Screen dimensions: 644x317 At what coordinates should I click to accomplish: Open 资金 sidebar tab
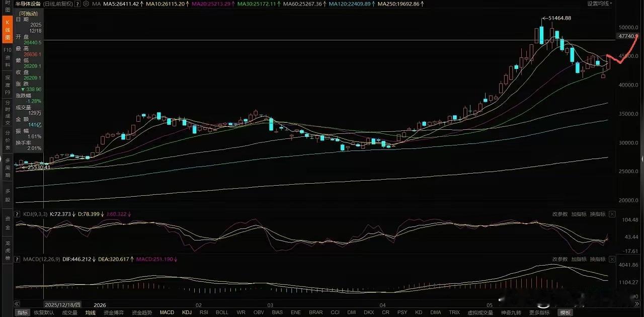tap(8, 223)
